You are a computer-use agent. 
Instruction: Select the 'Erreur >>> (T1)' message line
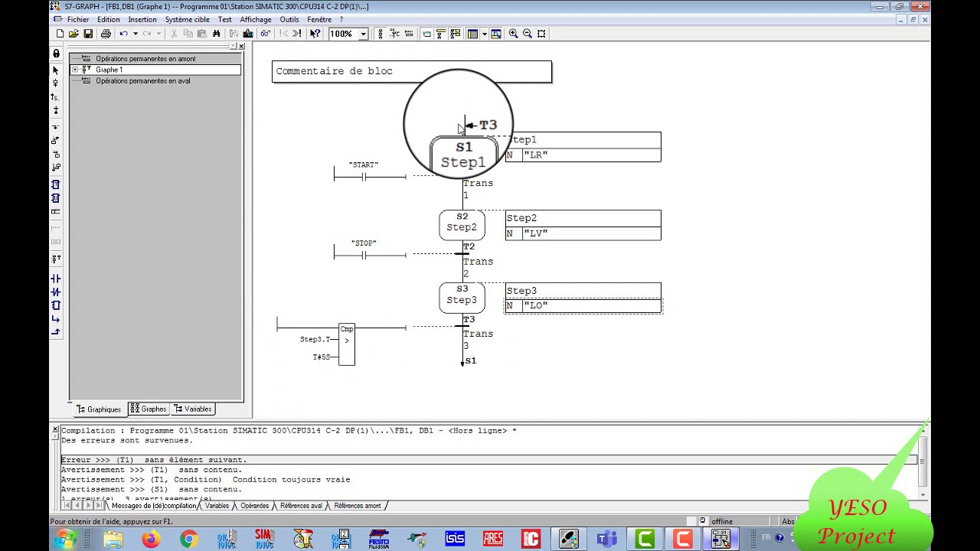[x=488, y=460]
